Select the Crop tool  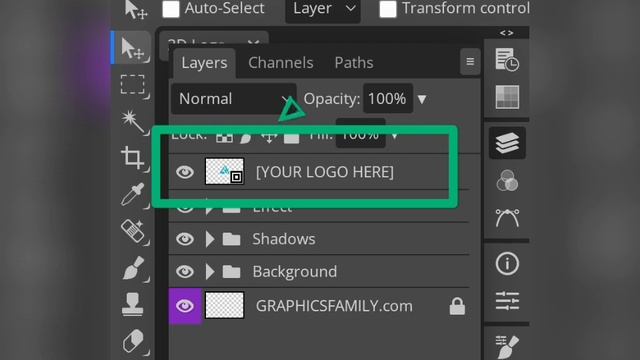[133, 158]
